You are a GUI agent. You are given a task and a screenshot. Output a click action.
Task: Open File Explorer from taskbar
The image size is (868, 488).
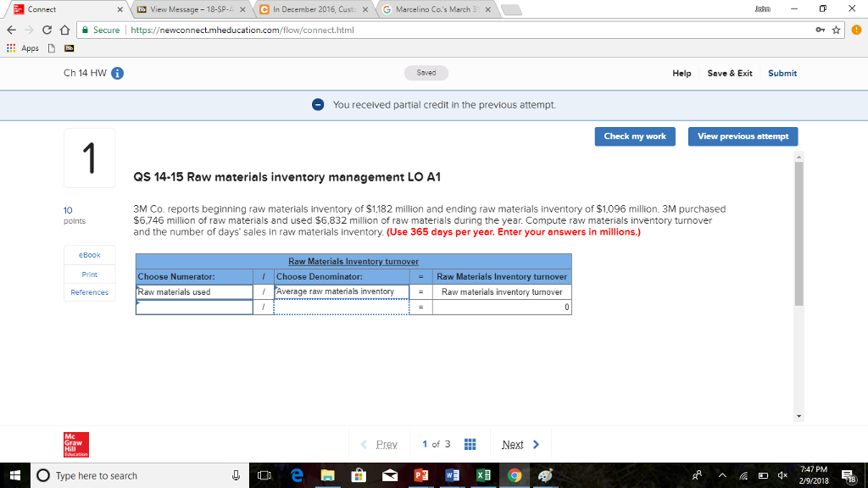[328, 475]
